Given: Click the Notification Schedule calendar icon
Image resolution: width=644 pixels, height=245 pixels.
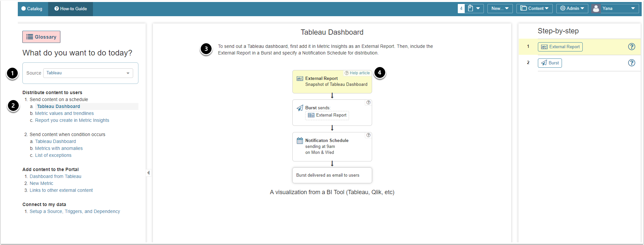Looking at the screenshot, I should click(x=300, y=141).
